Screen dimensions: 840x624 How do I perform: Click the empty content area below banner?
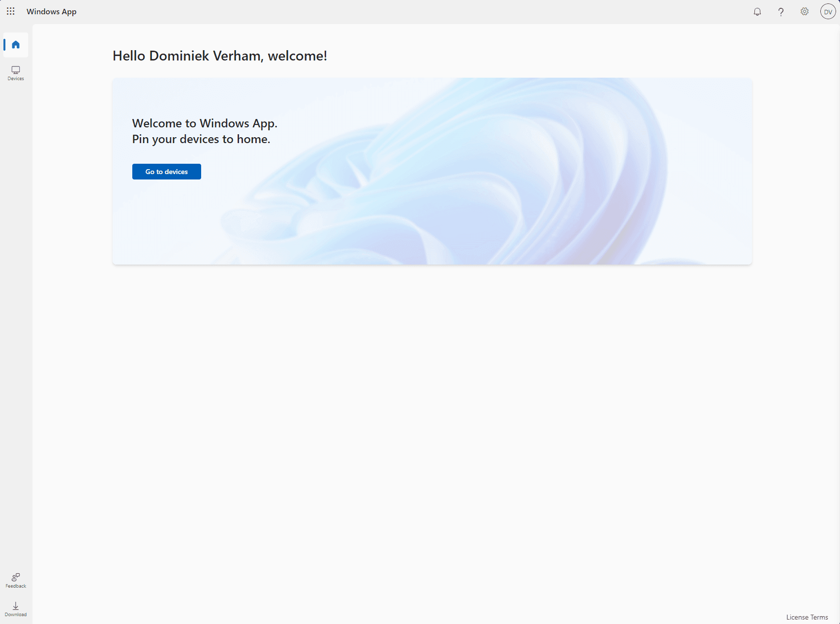point(432,418)
